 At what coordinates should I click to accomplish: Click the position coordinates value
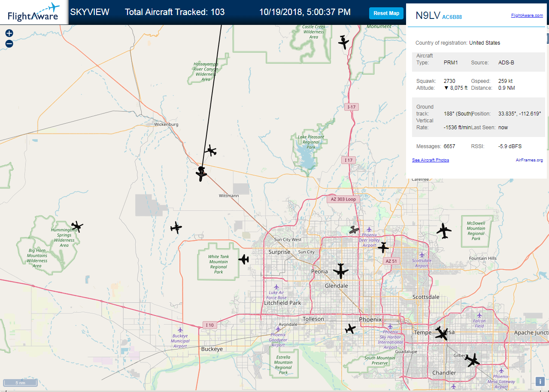tap(520, 114)
